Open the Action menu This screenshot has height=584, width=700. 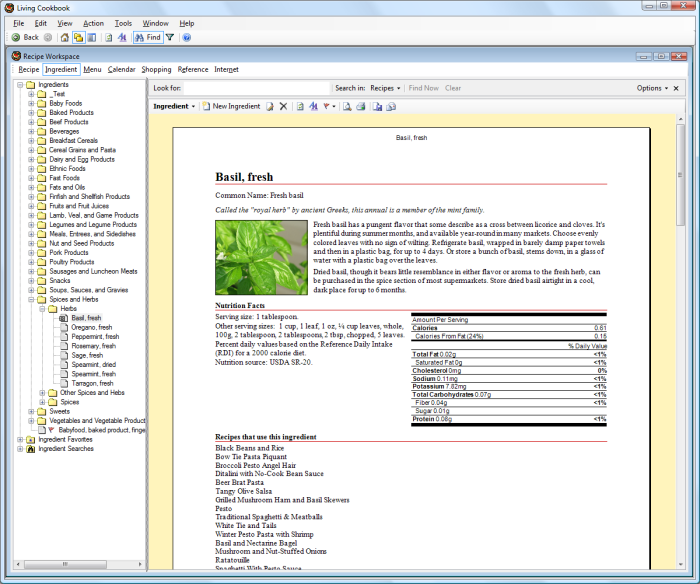pyautogui.click(x=93, y=23)
